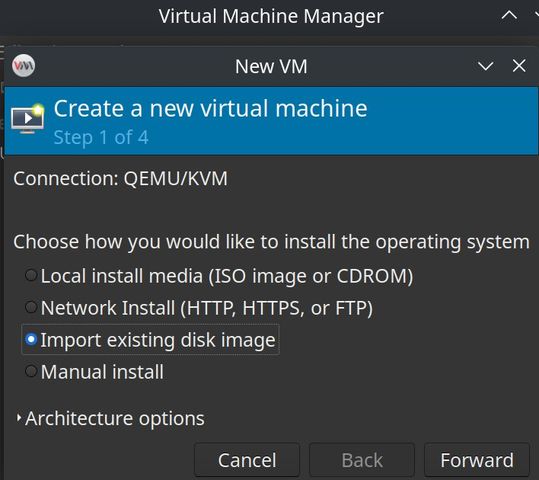539x480 pixels.
Task: Choose Import existing disk image option
Action: 150,340
